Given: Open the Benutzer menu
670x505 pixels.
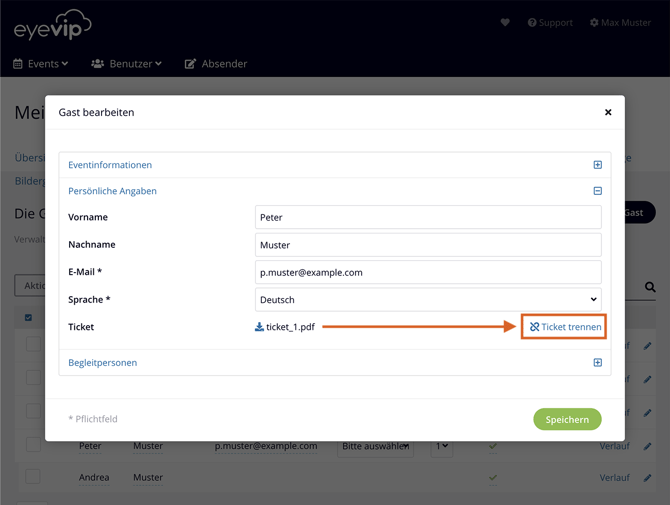Looking at the screenshot, I should pyautogui.click(x=126, y=64).
